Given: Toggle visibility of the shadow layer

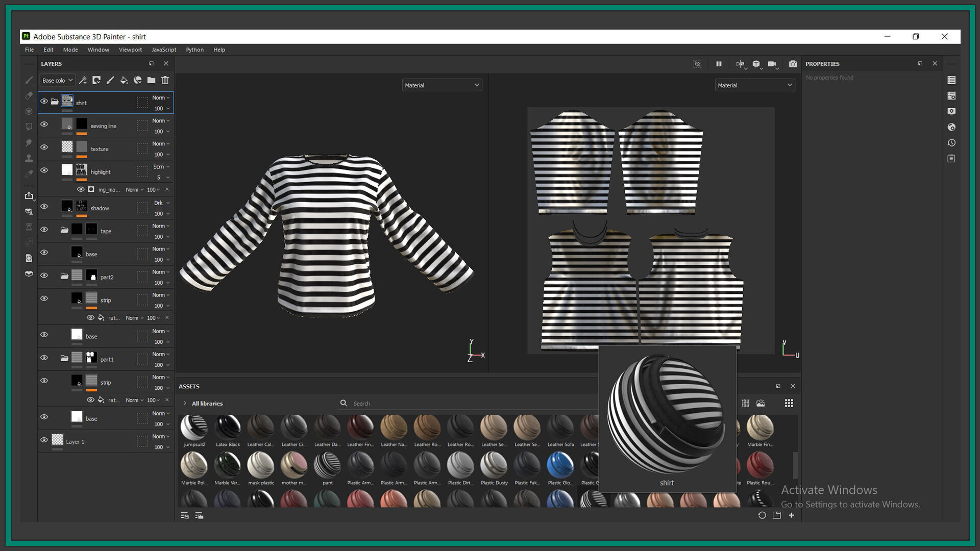Looking at the screenshot, I should [x=44, y=207].
